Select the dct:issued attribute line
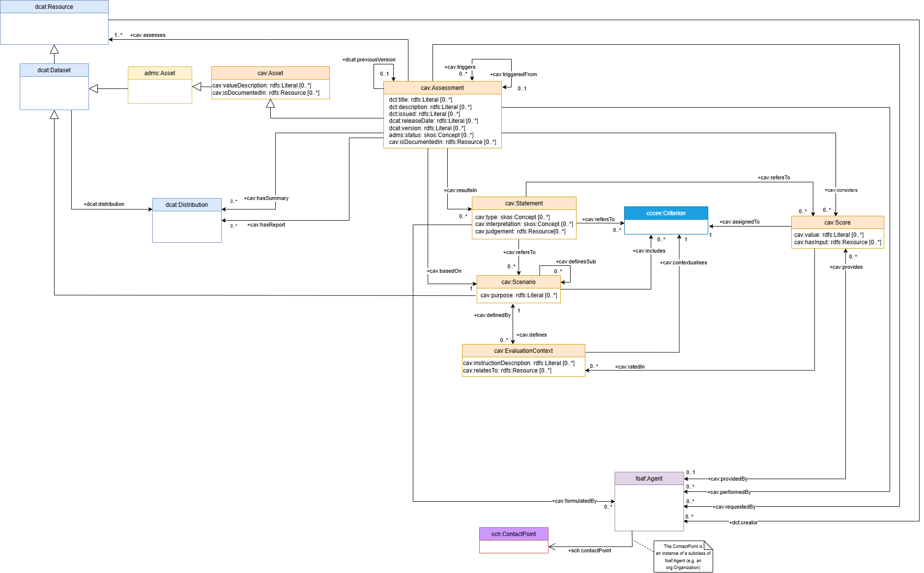The width and height of the screenshot is (924, 573). tap(425, 114)
